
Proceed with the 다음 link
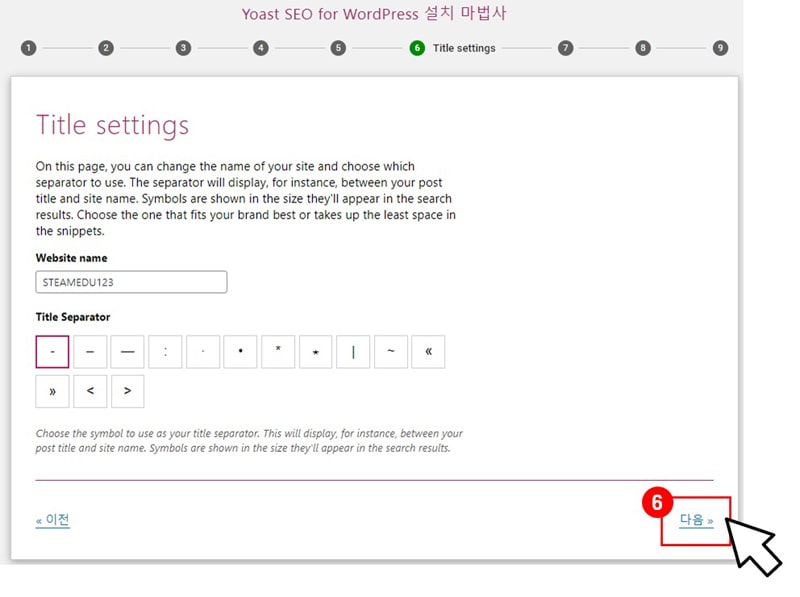[696, 520]
